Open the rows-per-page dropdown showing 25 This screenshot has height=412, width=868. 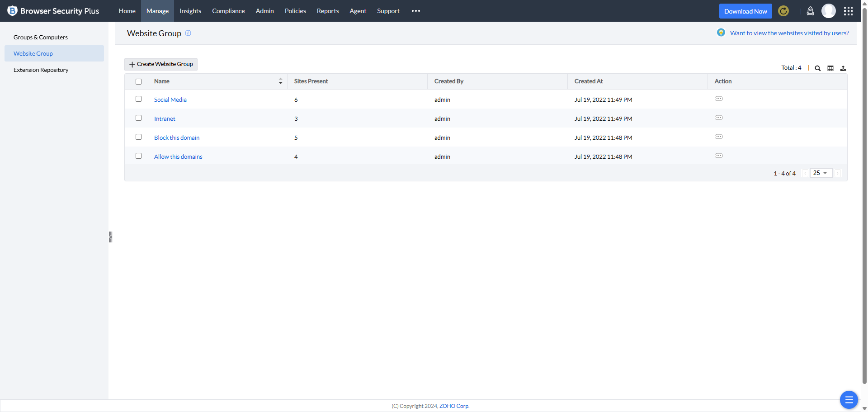[x=821, y=173]
